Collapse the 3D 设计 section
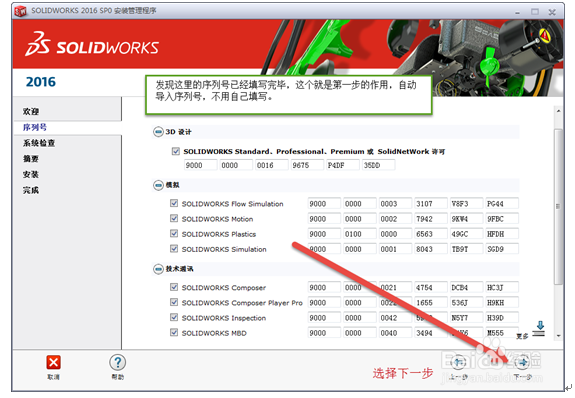The image size is (575, 398). [158, 132]
